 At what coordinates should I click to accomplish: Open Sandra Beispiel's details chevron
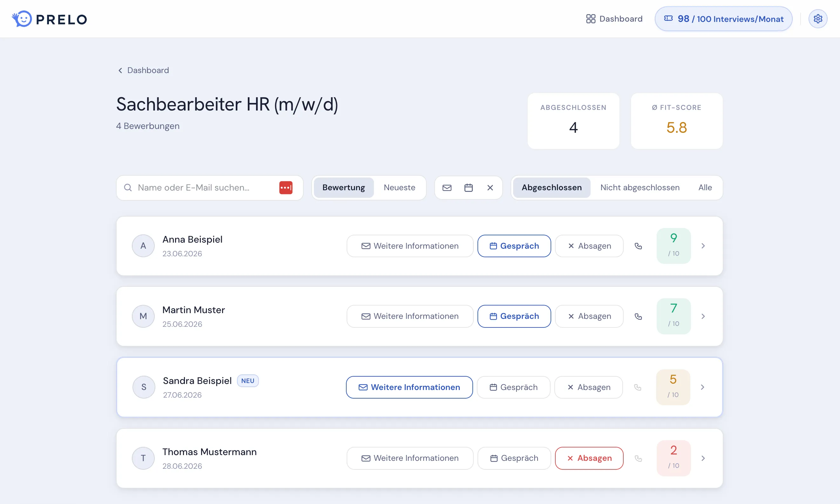click(702, 387)
